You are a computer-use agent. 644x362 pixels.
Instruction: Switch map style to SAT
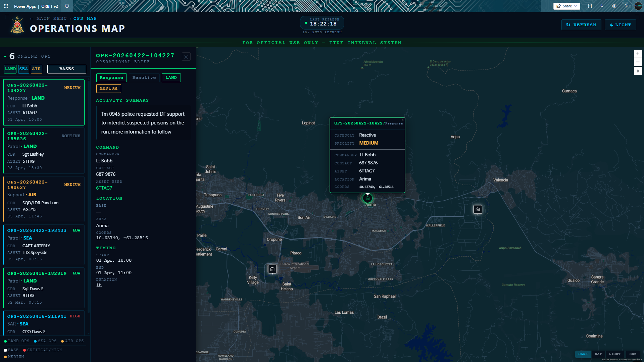coord(598,354)
